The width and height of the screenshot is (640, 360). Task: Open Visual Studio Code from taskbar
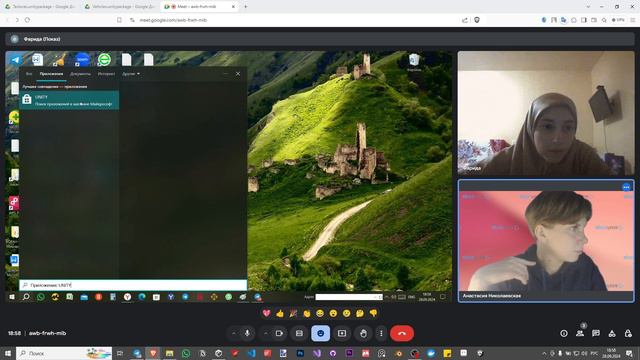click(251, 353)
